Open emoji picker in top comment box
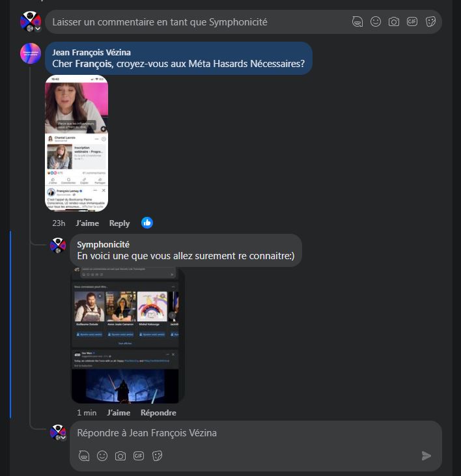Image resolution: width=461 pixels, height=476 pixels. (x=376, y=21)
